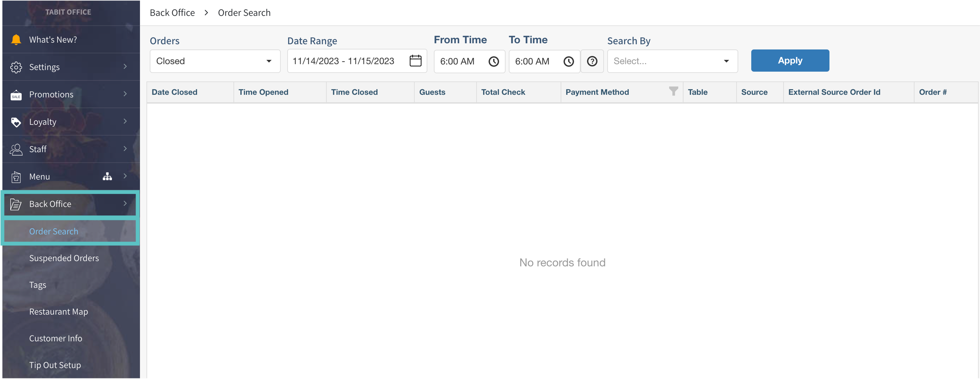Open the Search By select dropdown

[x=672, y=61]
